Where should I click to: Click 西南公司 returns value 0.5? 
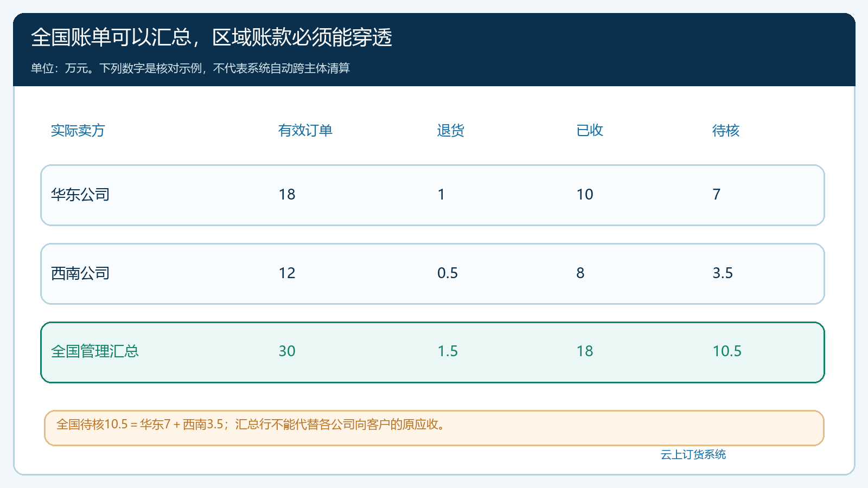pyautogui.click(x=448, y=273)
